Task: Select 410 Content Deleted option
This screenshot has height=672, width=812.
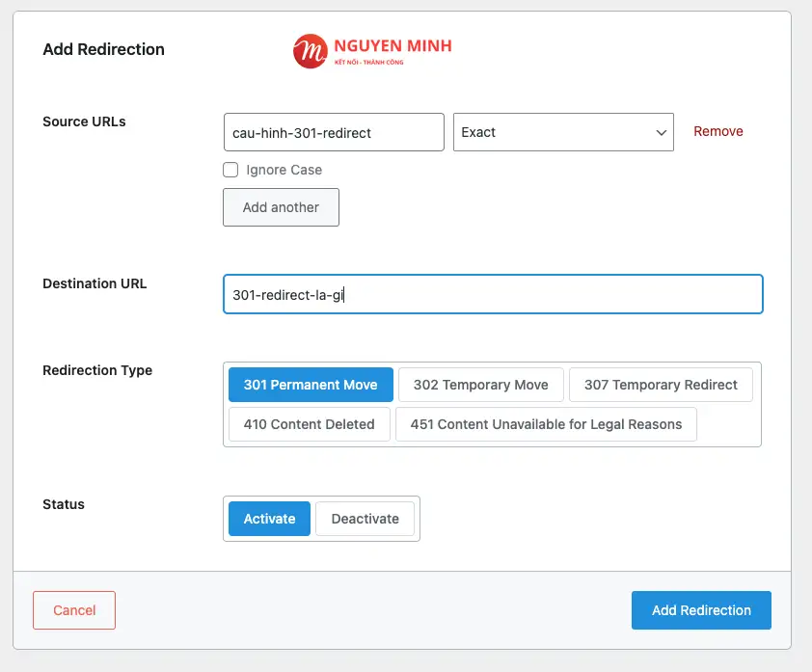Action: click(x=309, y=423)
